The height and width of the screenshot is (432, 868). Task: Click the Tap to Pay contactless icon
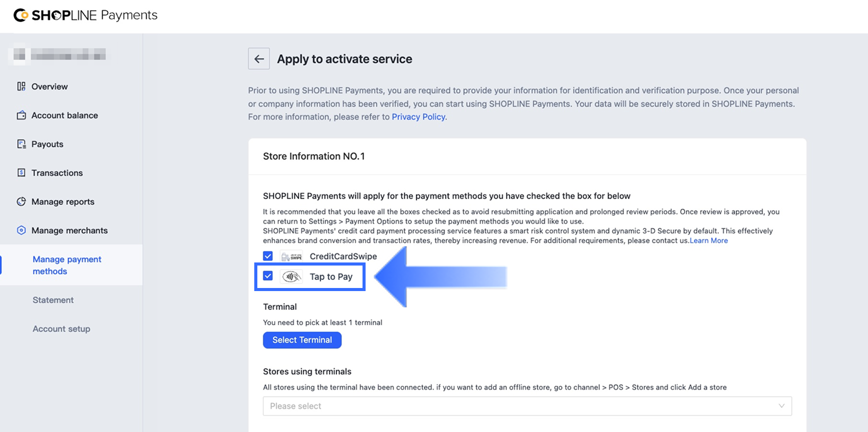coord(292,277)
